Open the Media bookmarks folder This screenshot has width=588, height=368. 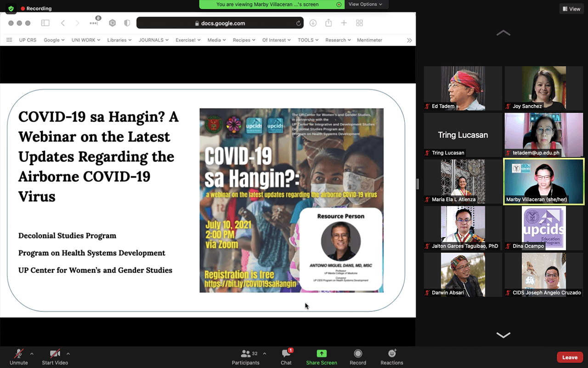pyautogui.click(x=216, y=40)
